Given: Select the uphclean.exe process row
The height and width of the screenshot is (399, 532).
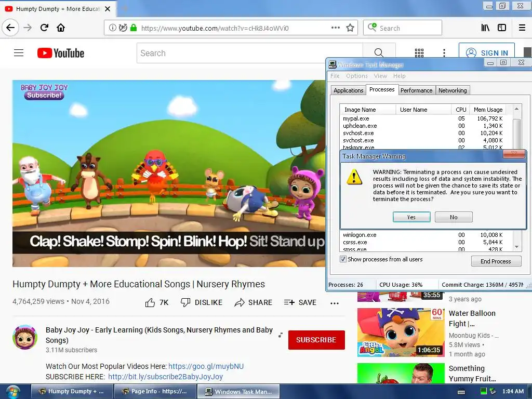Looking at the screenshot, I should click(423, 126).
